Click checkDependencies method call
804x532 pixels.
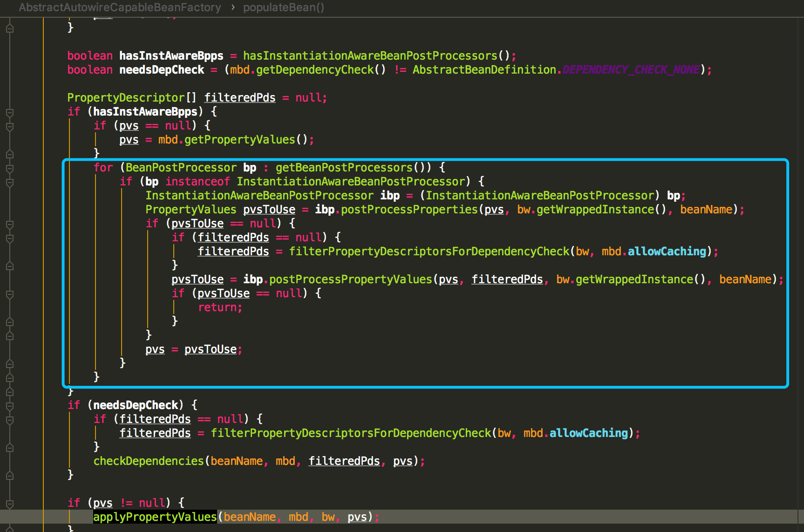point(149,461)
